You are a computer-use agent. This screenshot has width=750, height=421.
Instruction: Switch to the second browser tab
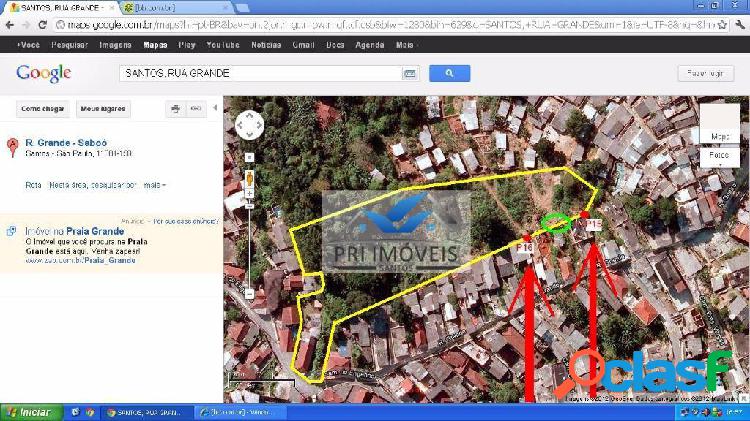click(x=176, y=8)
